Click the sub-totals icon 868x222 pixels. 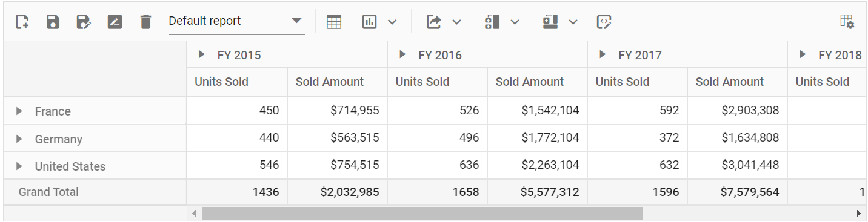(492, 22)
